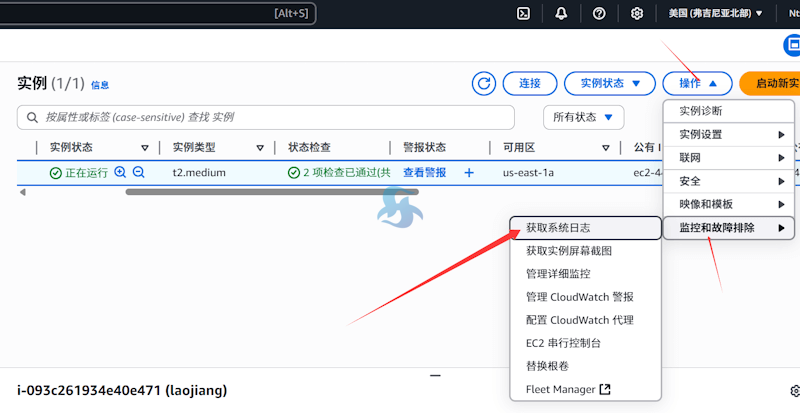Screen dimensions: 800x413
Task: Expand the 实例设置 submenu
Action: tap(729, 135)
